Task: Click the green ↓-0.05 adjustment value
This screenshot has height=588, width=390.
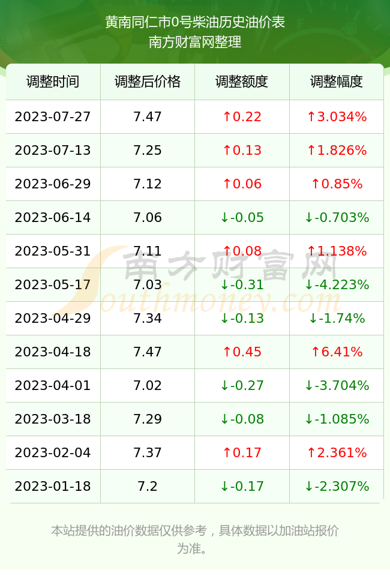Action: click(242, 217)
